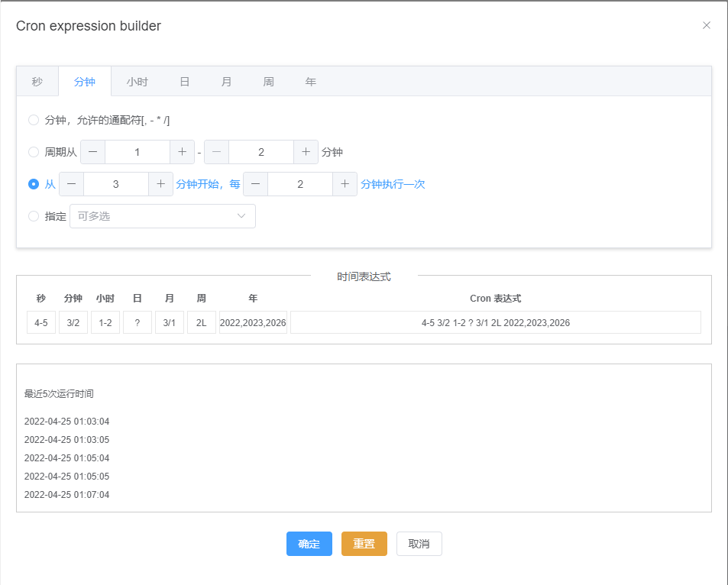Select the wildcard 分钟 radio option

pyautogui.click(x=34, y=120)
